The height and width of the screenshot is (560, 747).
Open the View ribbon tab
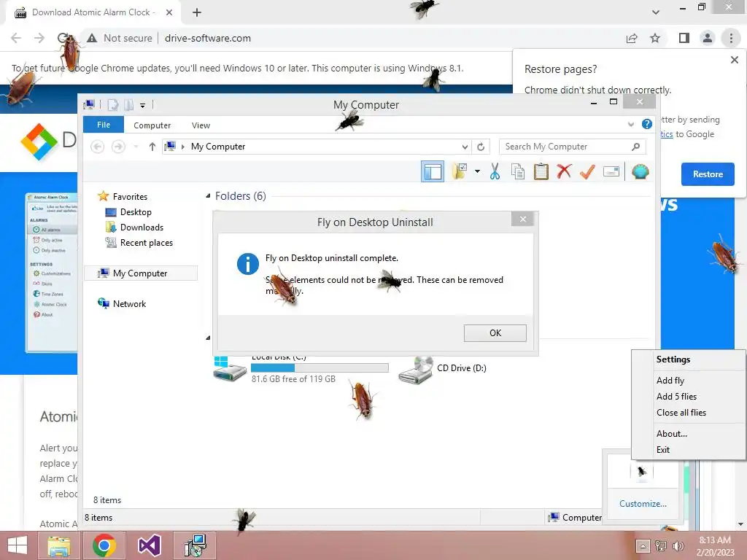pyautogui.click(x=201, y=125)
